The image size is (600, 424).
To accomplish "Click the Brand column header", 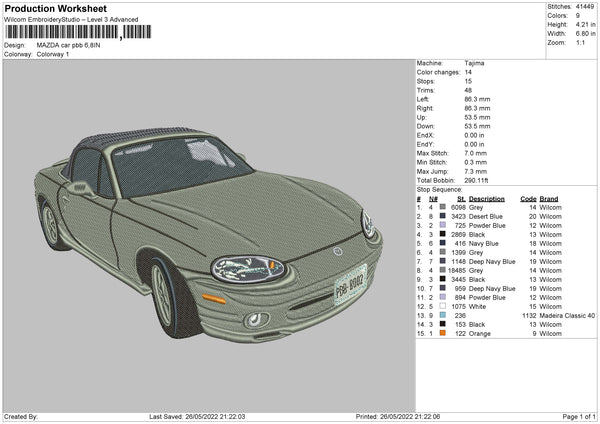I will (549, 199).
